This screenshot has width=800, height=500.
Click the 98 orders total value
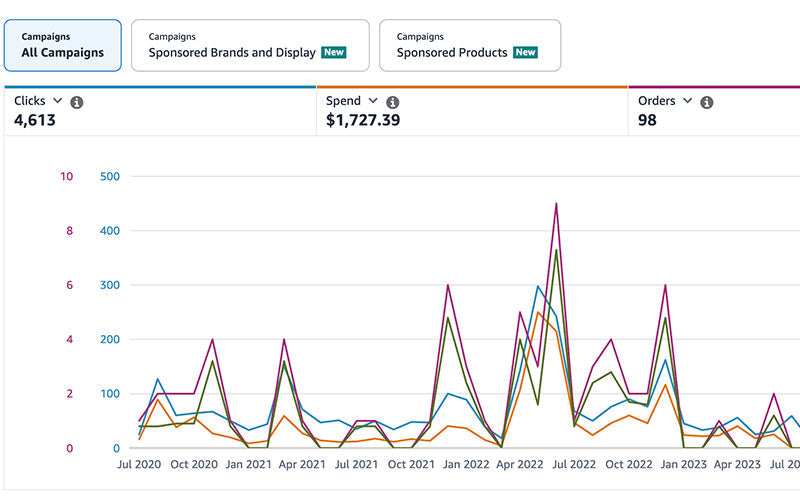(x=647, y=121)
